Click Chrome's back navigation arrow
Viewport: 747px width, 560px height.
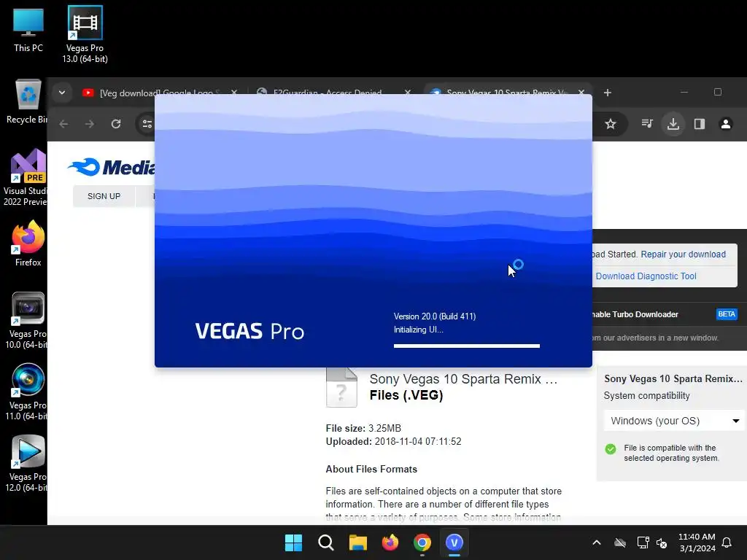click(63, 124)
